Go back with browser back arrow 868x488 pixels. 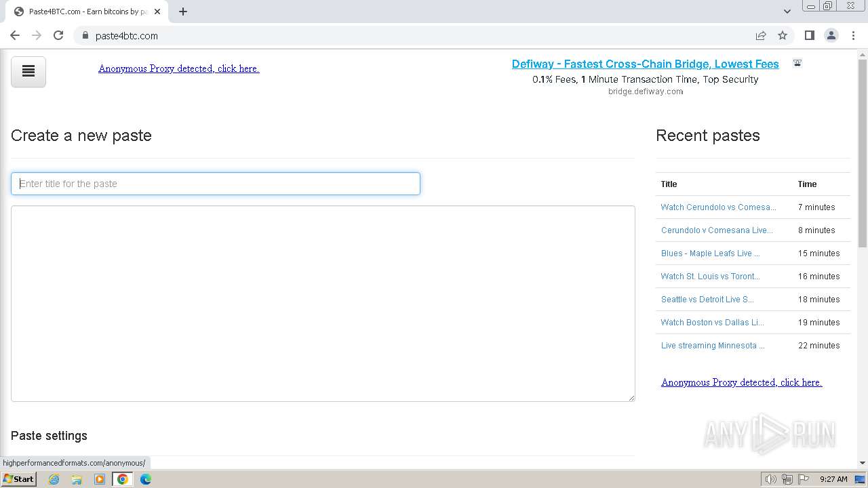15,35
